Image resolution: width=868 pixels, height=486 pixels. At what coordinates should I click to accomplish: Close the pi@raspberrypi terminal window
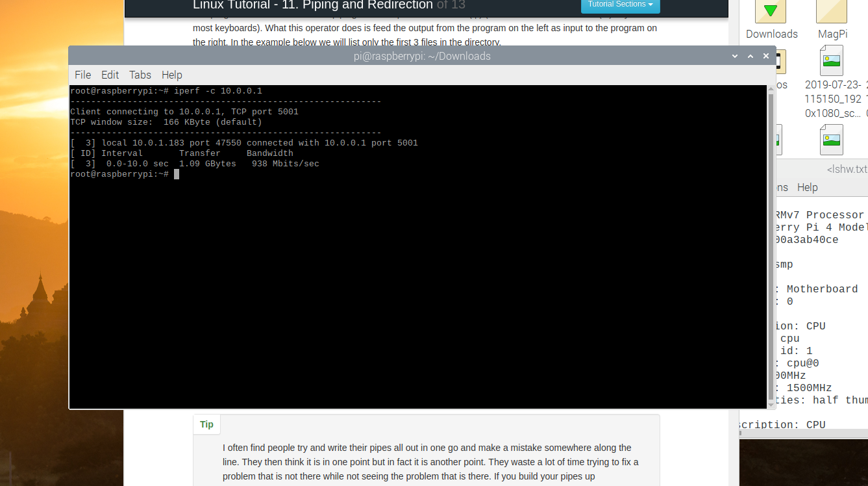[x=766, y=57]
